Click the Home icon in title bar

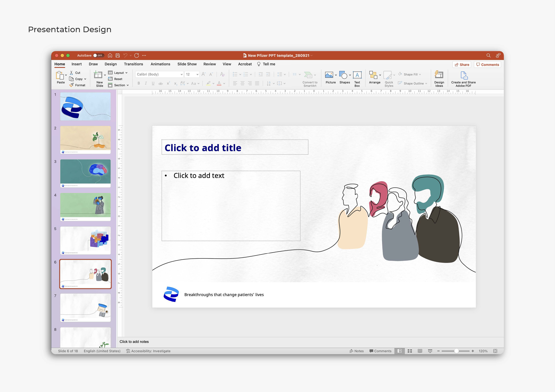pyautogui.click(x=110, y=55)
